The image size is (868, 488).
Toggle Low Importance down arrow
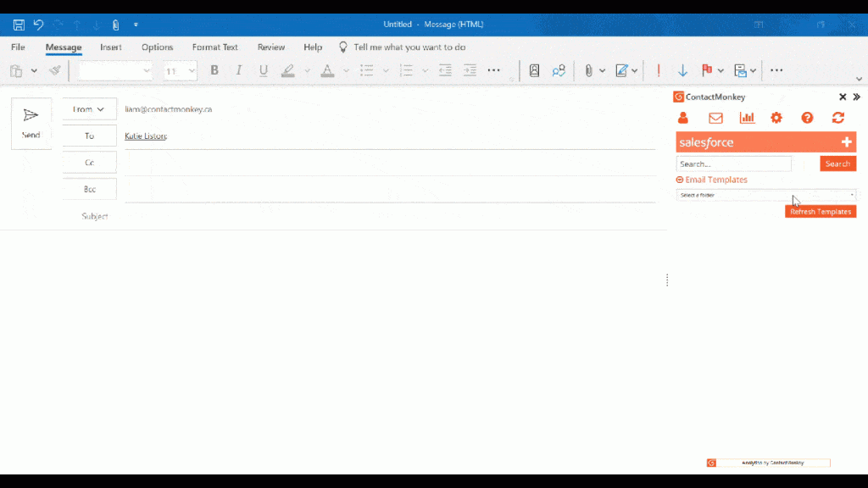coord(682,70)
